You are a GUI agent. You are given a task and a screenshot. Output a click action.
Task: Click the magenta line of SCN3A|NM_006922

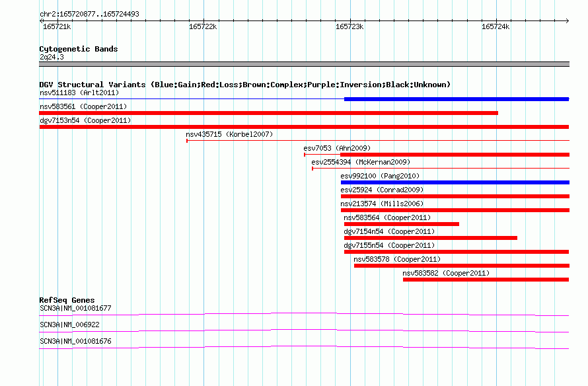point(304,330)
